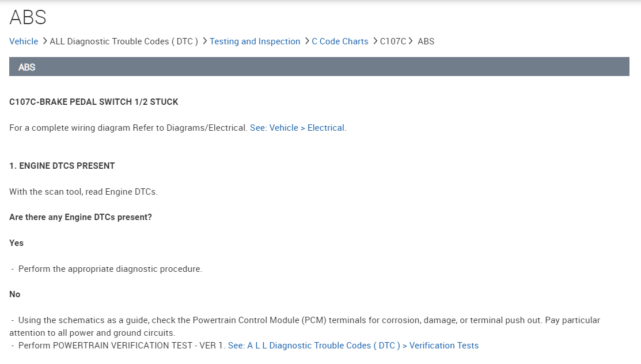The width and height of the screenshot is (641, 364).
Task: Click the ALL Diagnostic Trouble Codes breadcrumb
Action: (124, 41)
